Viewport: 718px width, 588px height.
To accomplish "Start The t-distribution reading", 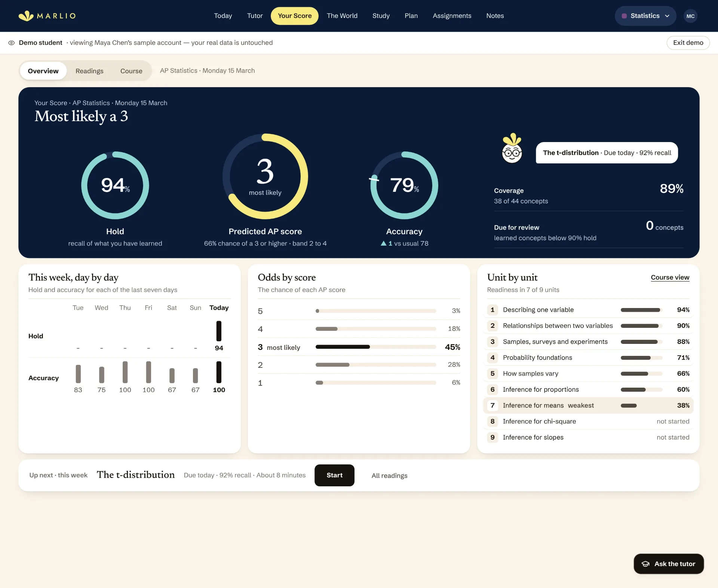I will 334,475.
